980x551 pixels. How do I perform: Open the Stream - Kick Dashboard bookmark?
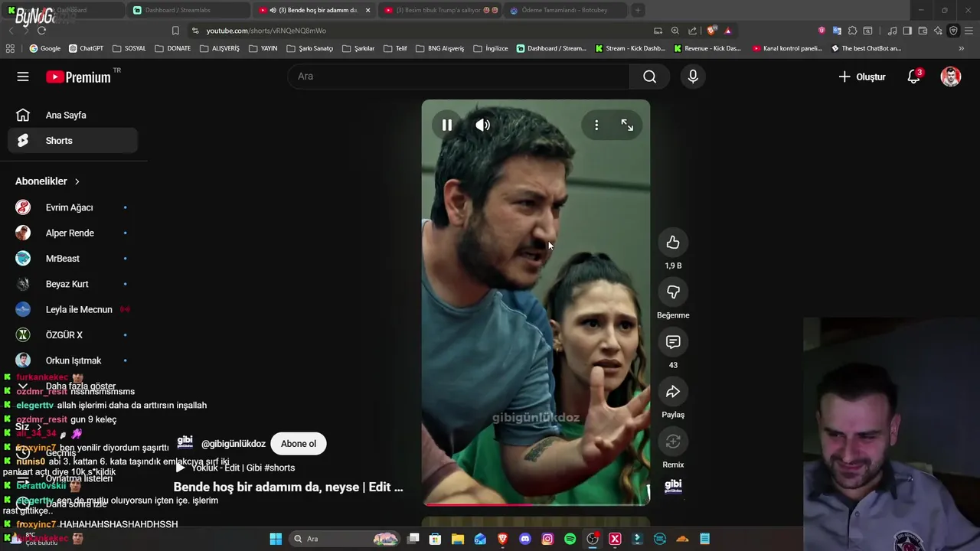(630, 48)
